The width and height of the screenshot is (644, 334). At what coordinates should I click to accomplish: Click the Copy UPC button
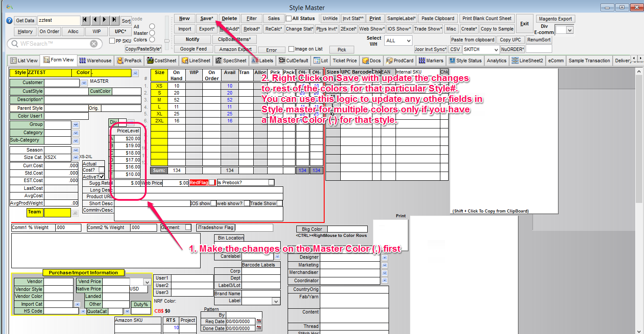pos(510,40)
